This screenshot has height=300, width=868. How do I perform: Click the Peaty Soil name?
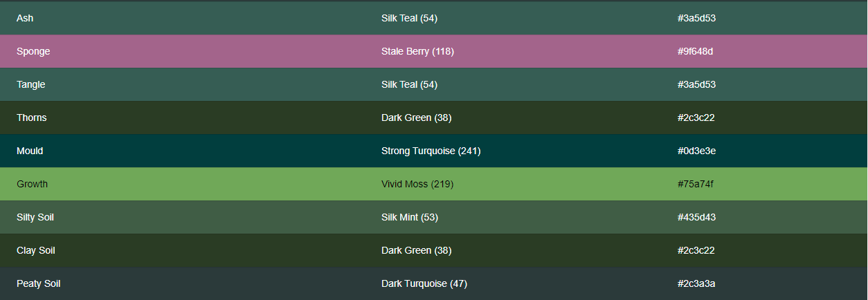[x=39, y=284]
